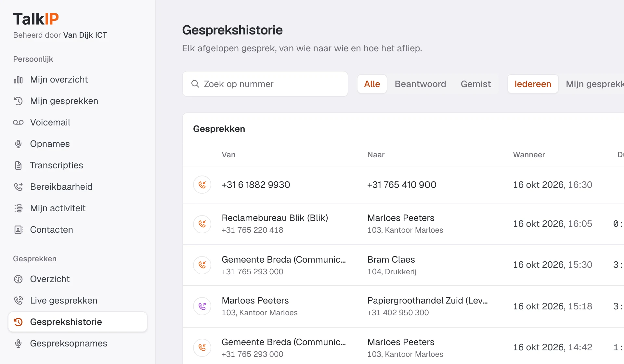Click the search magnifier icon
Image resolution: width=624 pixels, height=364 pixels.
point(195,84)
